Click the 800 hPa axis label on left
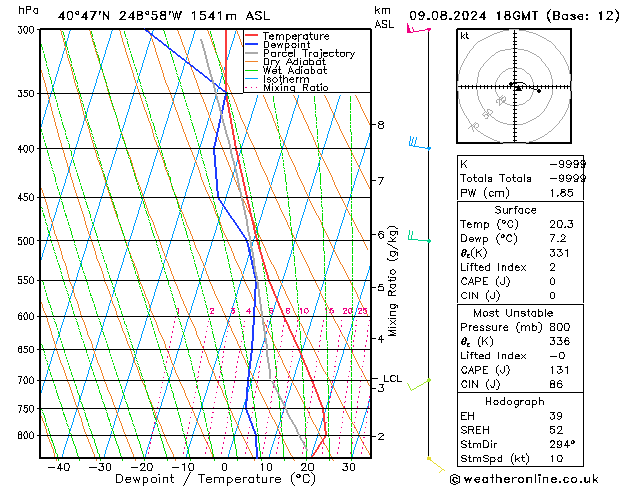The image size is (629, 486). point(28,435)
